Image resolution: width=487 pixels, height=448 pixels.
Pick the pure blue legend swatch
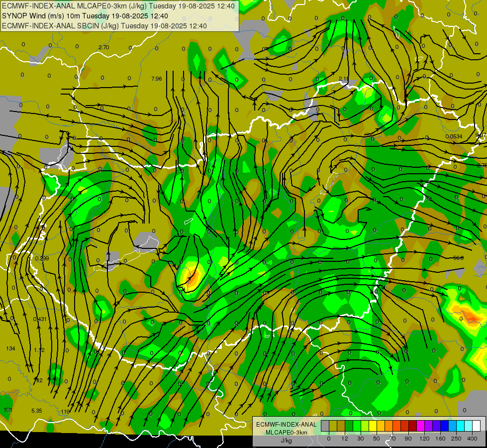[445, 426]
